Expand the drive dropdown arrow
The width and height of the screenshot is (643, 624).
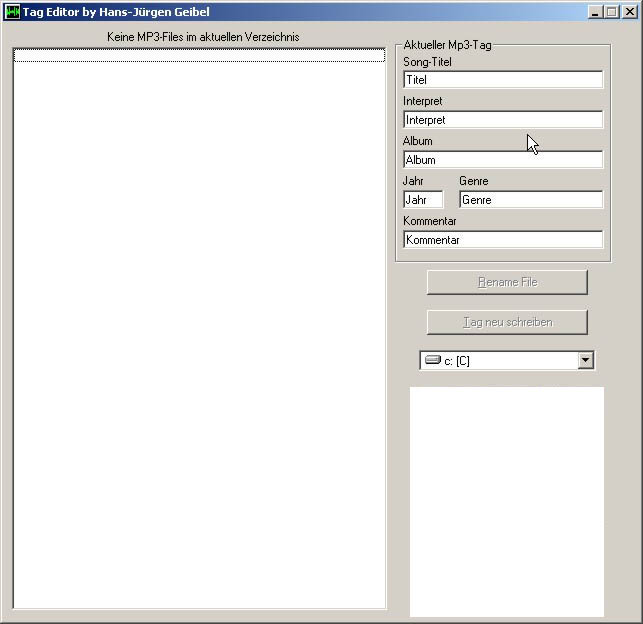coord(586,360)
